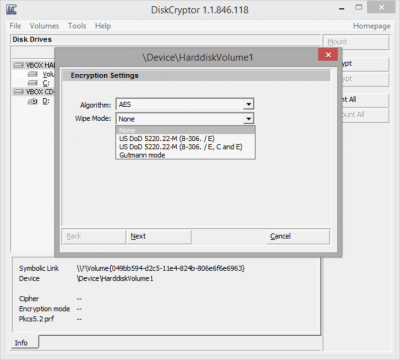Click the Wipe Mode combo box showing None

185,119
